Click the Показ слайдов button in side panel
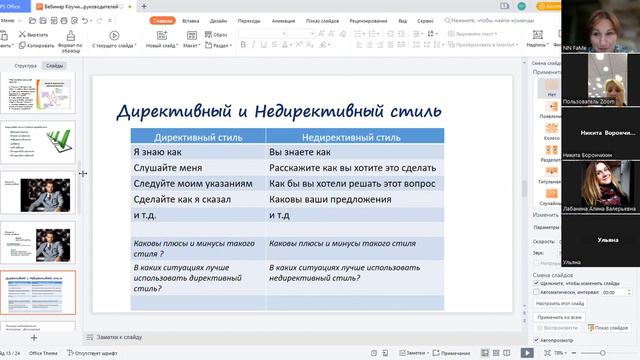Screen dimensions: 640x360 pos(608,328)
